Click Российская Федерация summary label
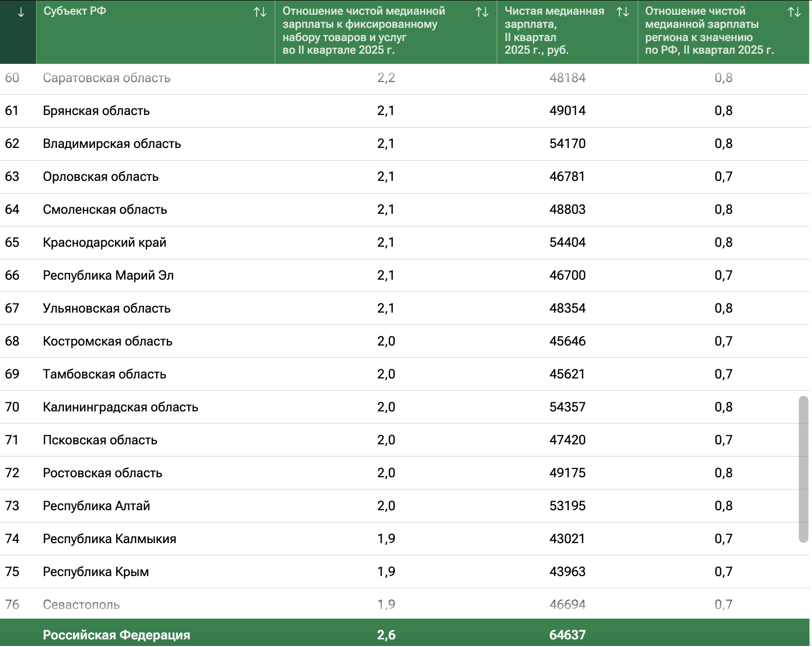The height and width of the screenshot is (647, 812). pos(117,635)
